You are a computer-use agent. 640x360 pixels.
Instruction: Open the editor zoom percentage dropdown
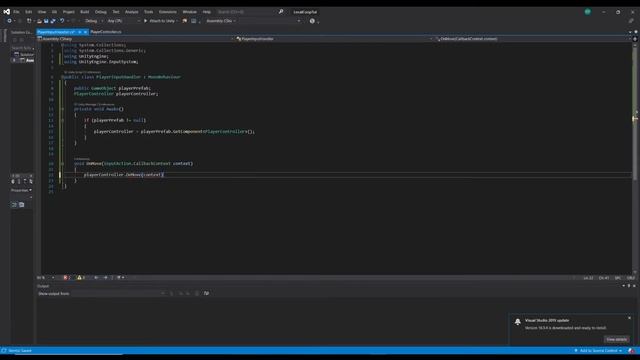[x=45, y=278]
